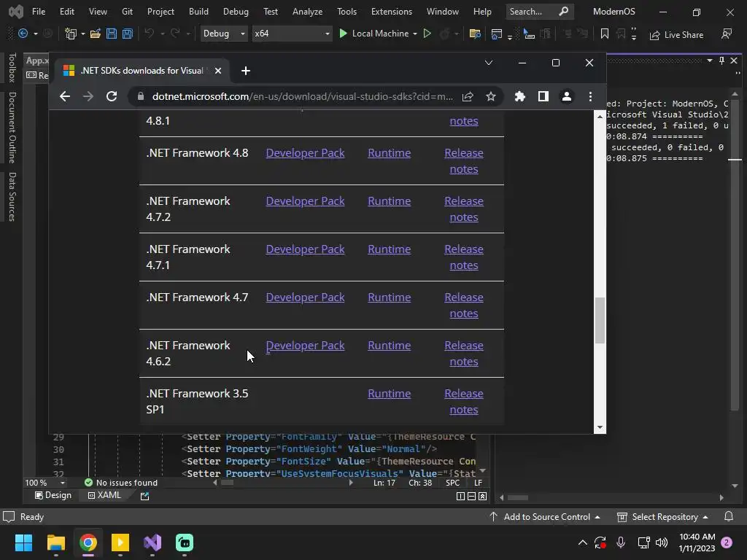
Task: Click the Share this page icon in address bar
Action: 468,97
